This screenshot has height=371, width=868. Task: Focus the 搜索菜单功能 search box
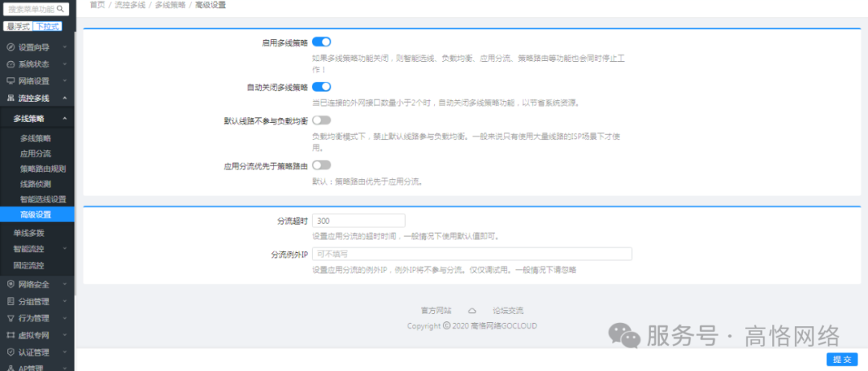click(x=36, y=10)
